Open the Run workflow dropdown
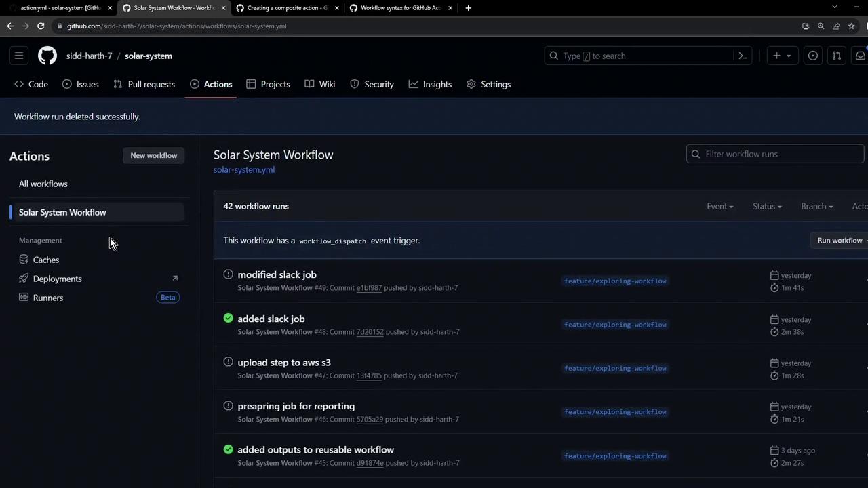 pos(840,240)
